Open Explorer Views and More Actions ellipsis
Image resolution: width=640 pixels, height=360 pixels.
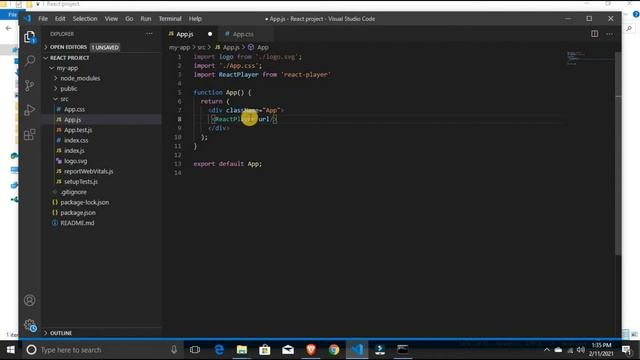(149, 34)
